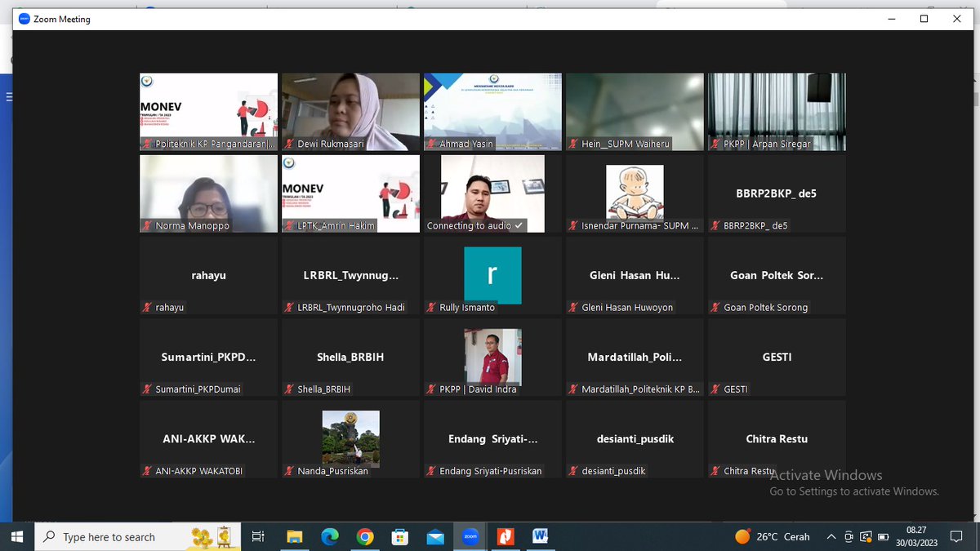Open the Zoom meeting icon in title bar
This screenshot has height=551, width=980.
(x=22, y=18)
